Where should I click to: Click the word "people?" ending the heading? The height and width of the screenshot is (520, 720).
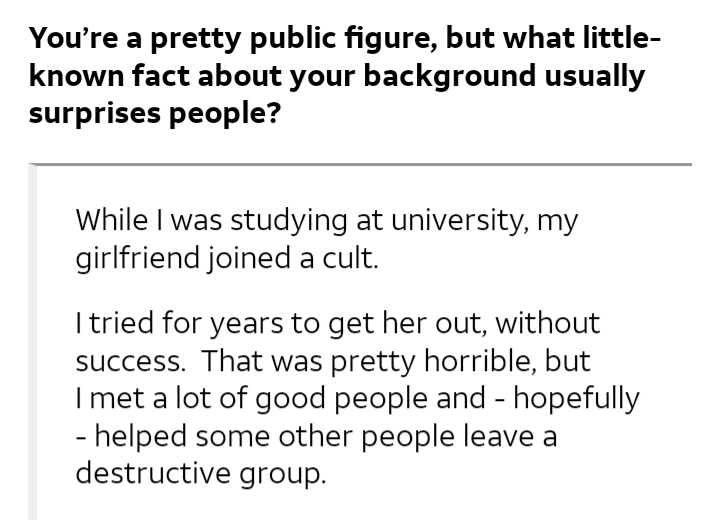click(224, 114)
